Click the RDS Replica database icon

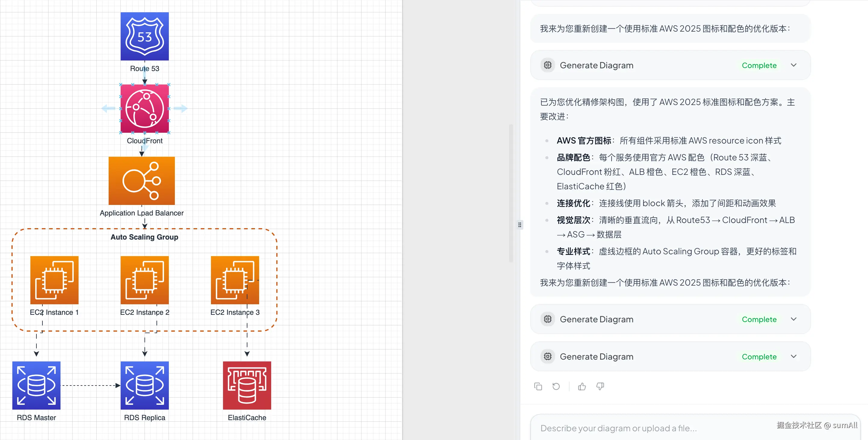[x=144, y=386]
